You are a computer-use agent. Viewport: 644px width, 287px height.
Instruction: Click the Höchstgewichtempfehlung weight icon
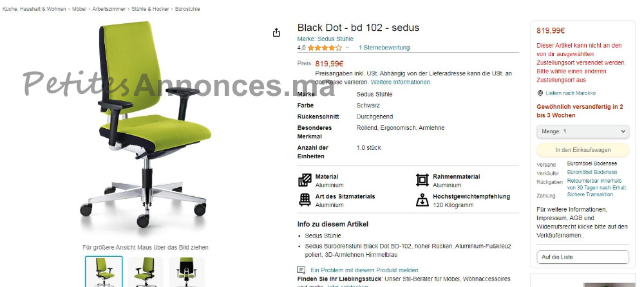pyautogui.click(x=422, y=200)
